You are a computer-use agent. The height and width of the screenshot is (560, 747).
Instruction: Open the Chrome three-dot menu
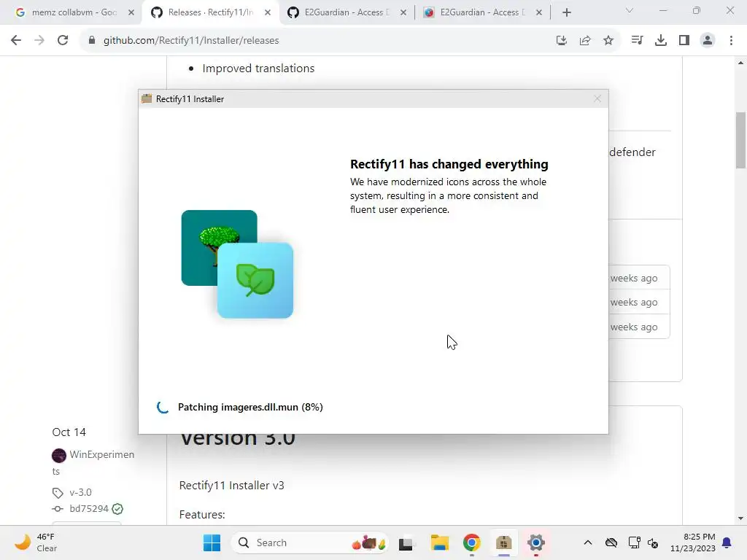[x=731, y=41]
